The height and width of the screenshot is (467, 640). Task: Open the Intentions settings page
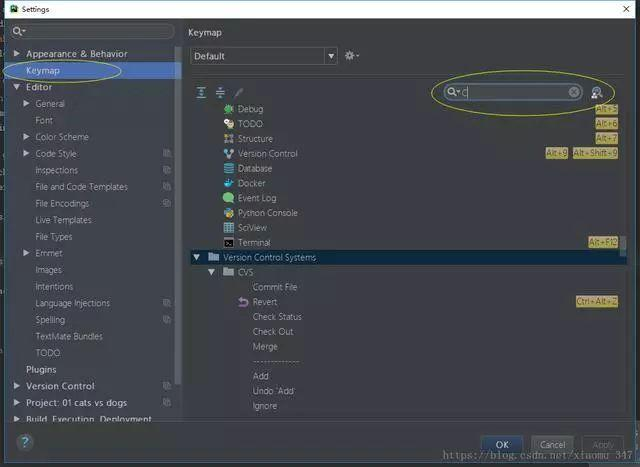click(x=54, y=286)
